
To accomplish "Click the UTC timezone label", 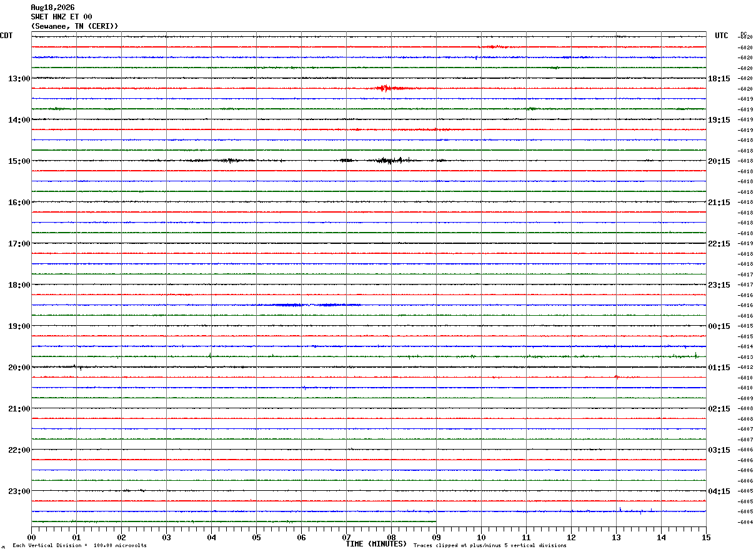I will (722, 36).
